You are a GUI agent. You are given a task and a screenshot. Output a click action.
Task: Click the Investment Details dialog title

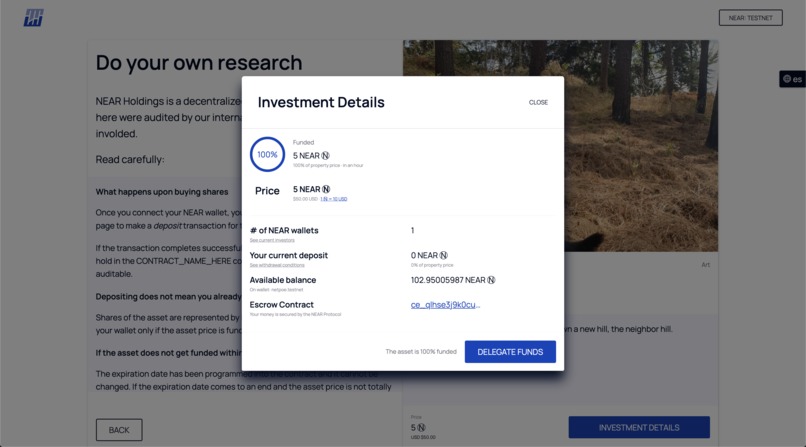point(321,102)
